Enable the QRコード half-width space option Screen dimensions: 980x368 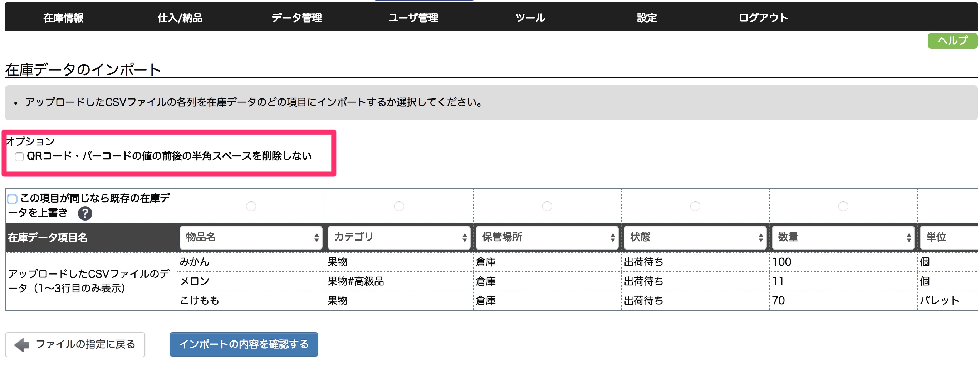point(19,156)
